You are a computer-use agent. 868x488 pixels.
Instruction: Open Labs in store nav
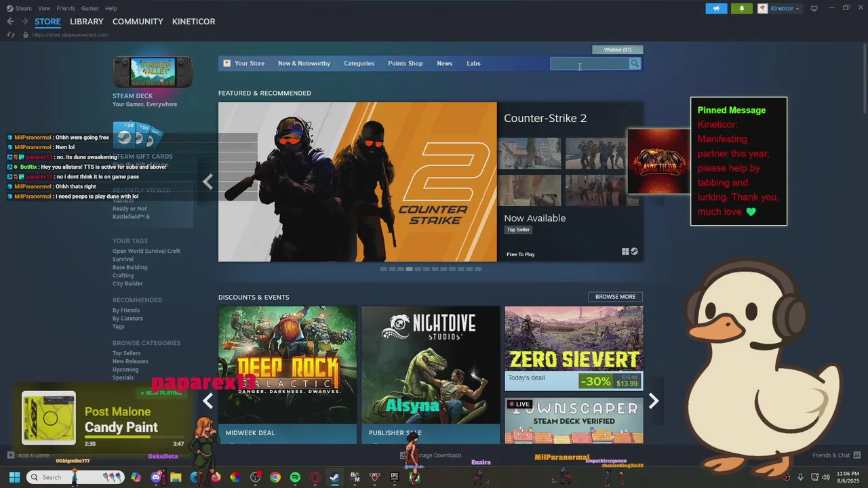[473, 63]
